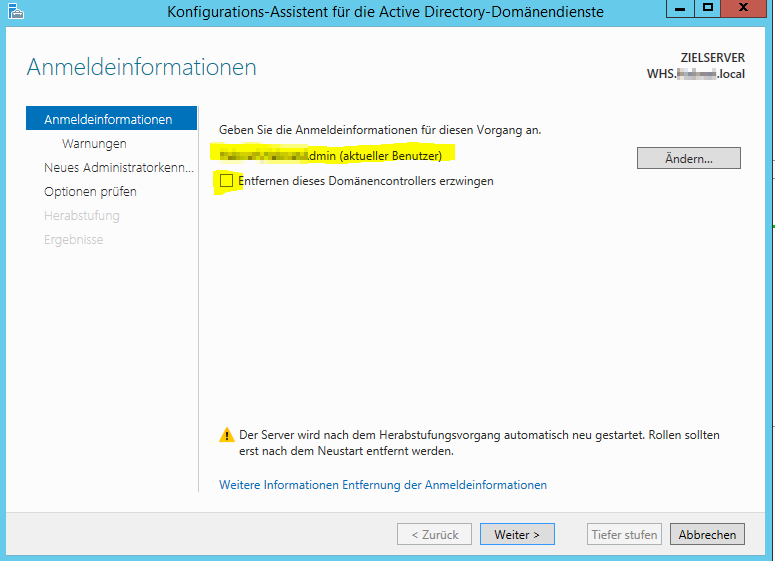Click the < Zurück button
The image size is (775, 561).
point(434,535)
